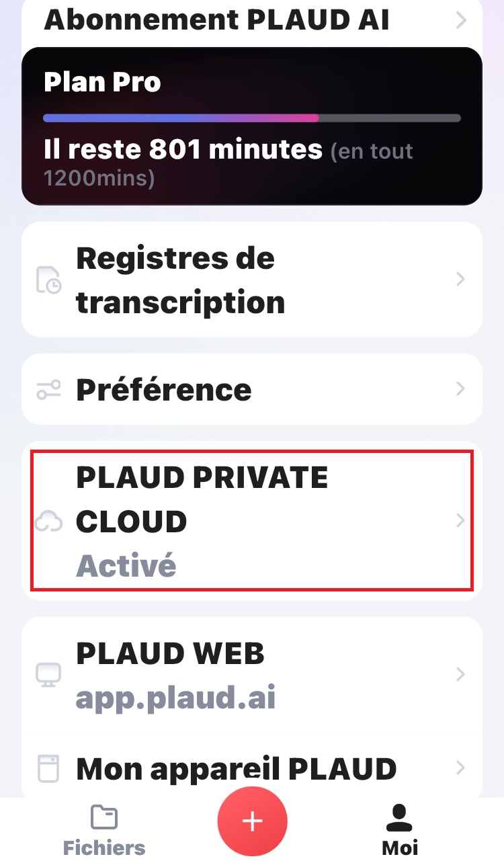Screen dimensions: 504x865
Task: Open Mon appareil PLAUD chevron arrow
Action: click(x=460, y=768)
